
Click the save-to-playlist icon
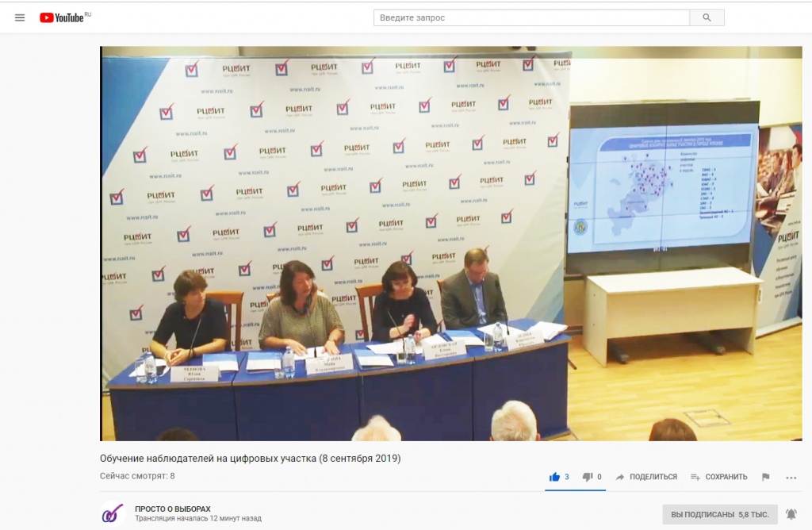point(695,477)
